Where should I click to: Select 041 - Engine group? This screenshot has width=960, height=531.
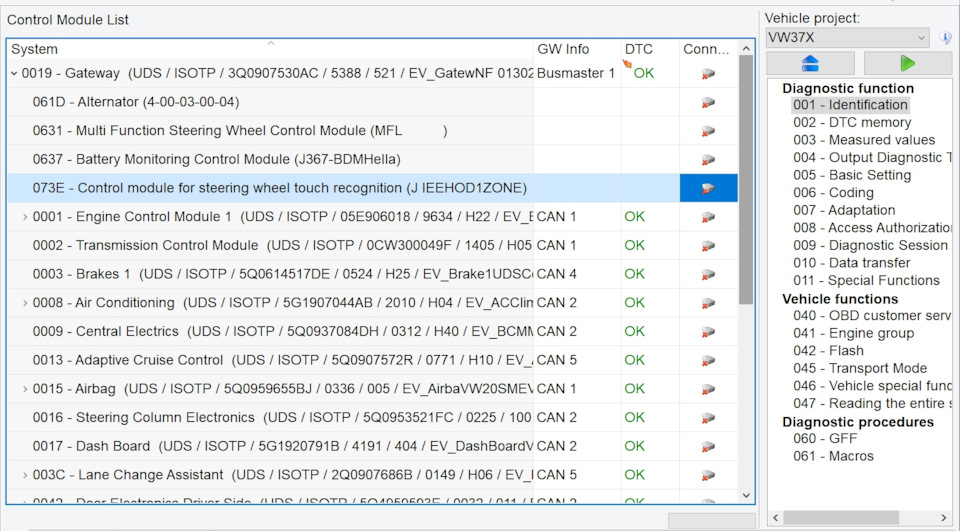pyautogui.click(x=853, y=333)
